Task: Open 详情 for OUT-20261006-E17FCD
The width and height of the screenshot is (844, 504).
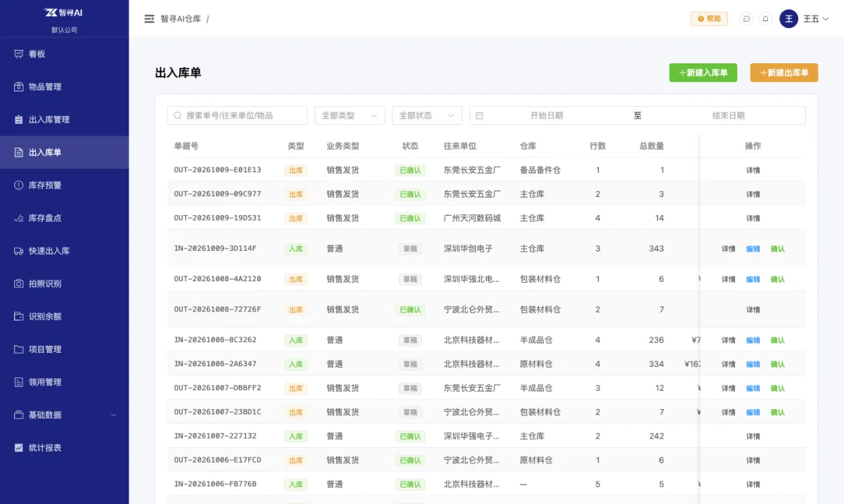Action: tap(753, 460)
